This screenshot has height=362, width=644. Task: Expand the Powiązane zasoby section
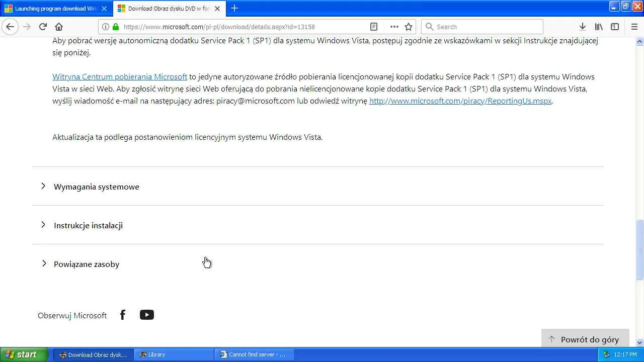[x=317, y=264]
